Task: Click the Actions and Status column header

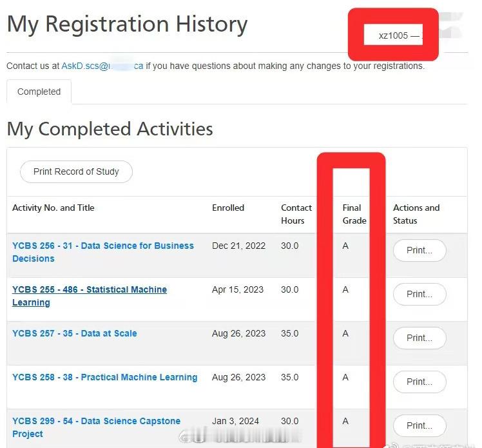Action: [416, 214]
